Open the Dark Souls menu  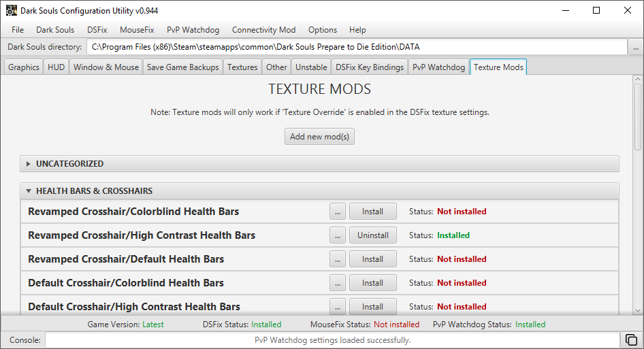(55, 30)
